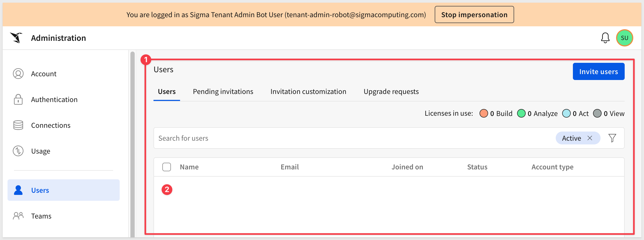Click the Usage arrows icon

click(x=18, y=151)
